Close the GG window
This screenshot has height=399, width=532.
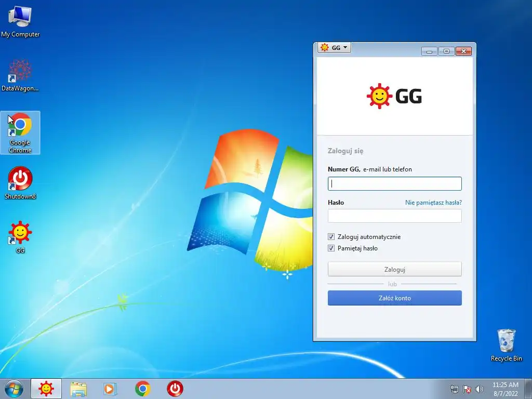tap(463, 51)
